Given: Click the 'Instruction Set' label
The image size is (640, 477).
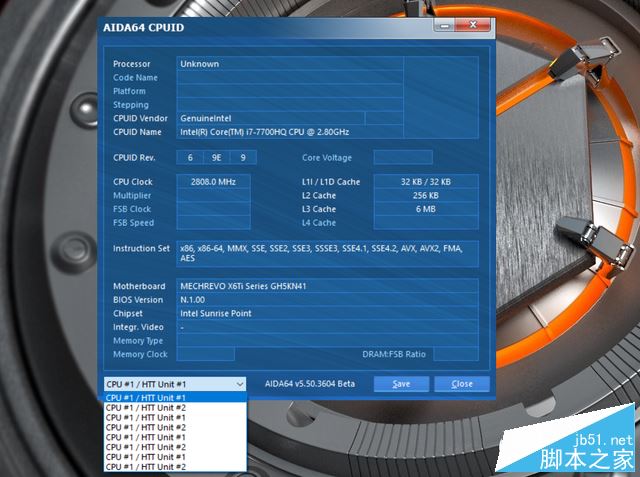Looking at the screenshot, I should click(x=141, y=248).
